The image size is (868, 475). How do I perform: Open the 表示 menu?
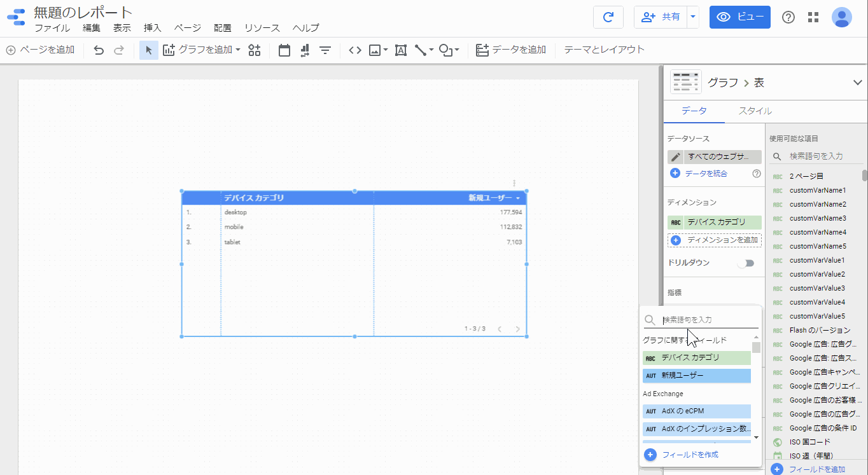122,28
